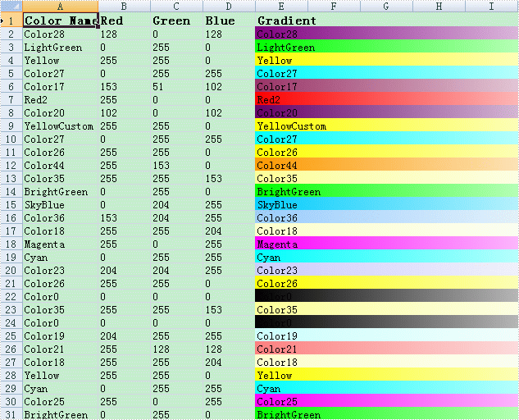Select row 15 by its row header
This screenshot has height=420, width=519.
point(11,205)
